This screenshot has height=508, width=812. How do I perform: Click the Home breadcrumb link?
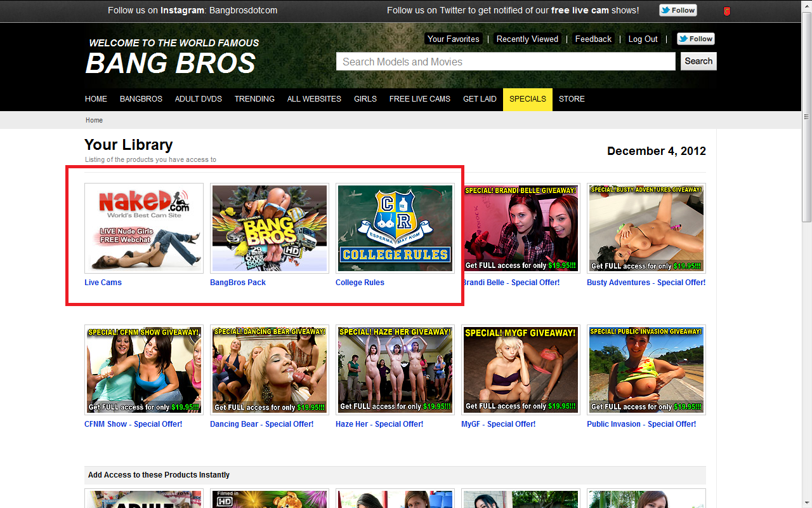(94, 120)
